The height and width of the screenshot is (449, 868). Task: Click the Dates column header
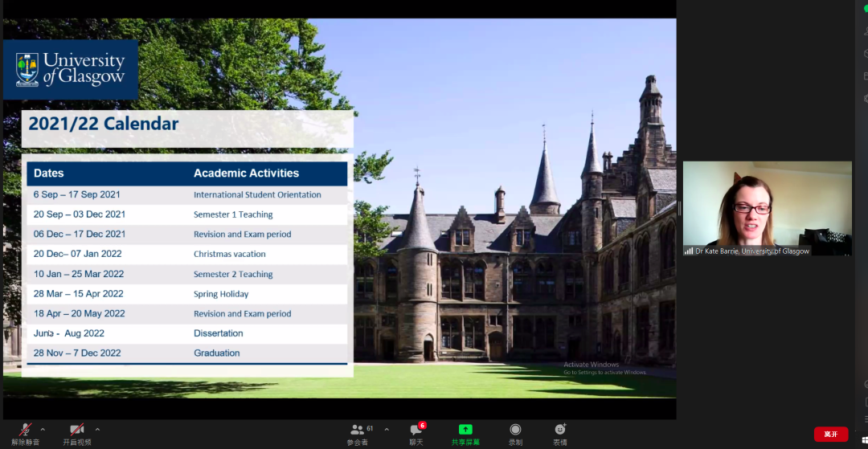(x=49, y=173)
